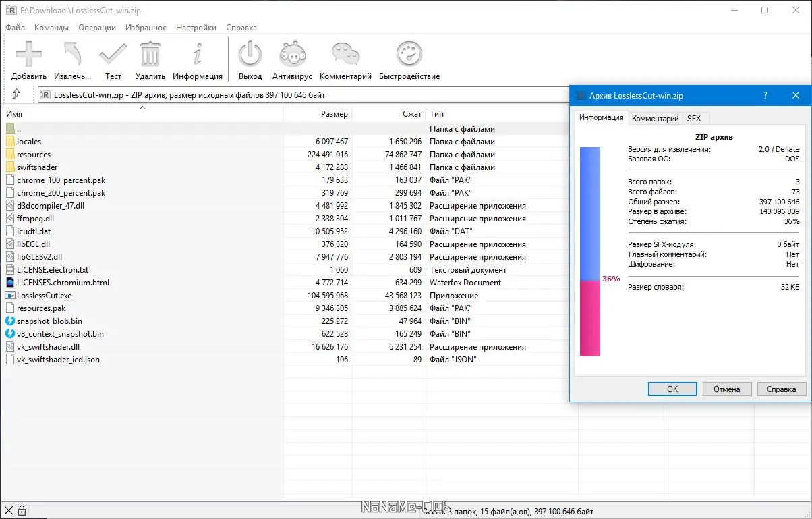Click the Добавить (Add) toolbar icon

point(29,54)
